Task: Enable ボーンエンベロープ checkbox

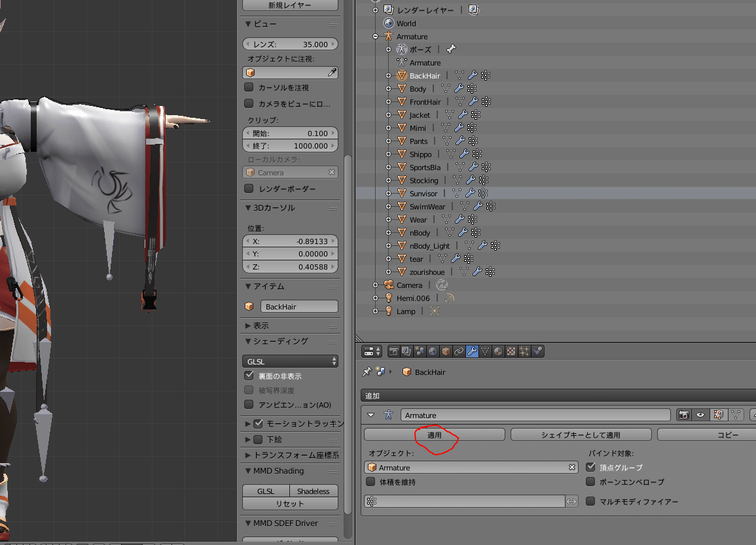Action: tap(590, 482)
